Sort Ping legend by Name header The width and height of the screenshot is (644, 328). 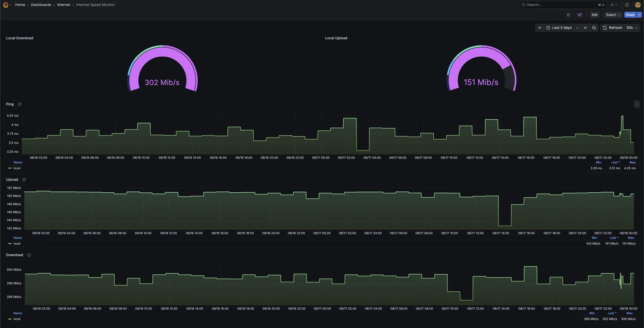point(18,162)
